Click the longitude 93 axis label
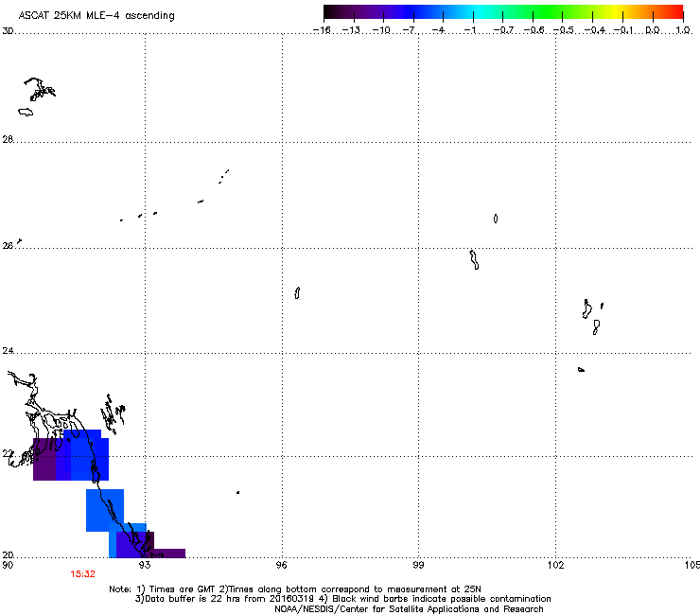Viewport: 700px width, 615px height. click(x=145, y=565)
